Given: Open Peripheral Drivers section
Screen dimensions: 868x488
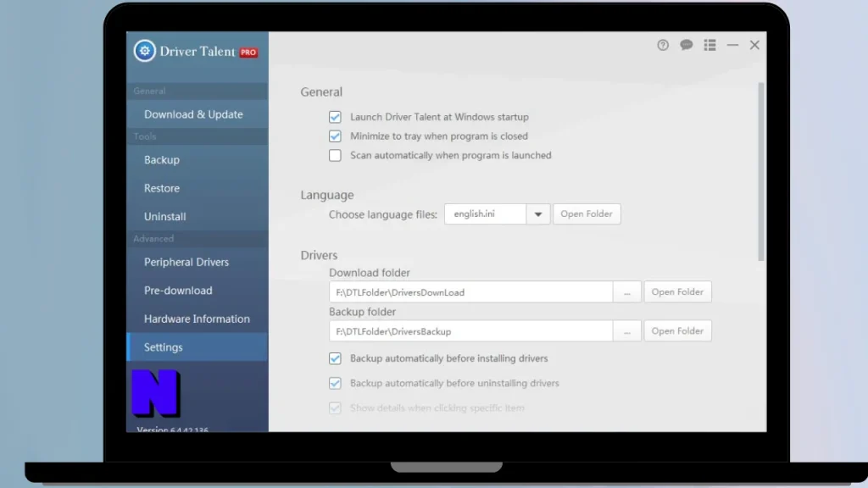Looking at the screenshot, I should click(x=197, y=262).
